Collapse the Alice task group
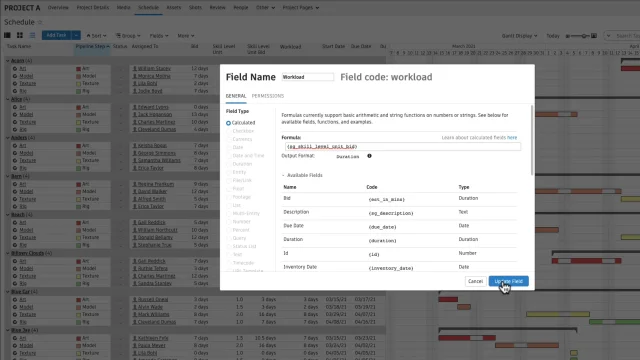The height and width of the screenshot is (360, 640). (x=7, y=99)
